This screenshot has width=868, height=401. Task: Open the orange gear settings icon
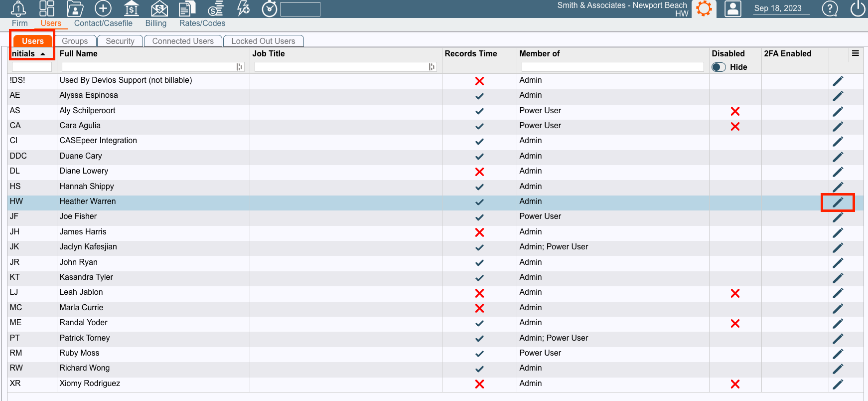704,8
